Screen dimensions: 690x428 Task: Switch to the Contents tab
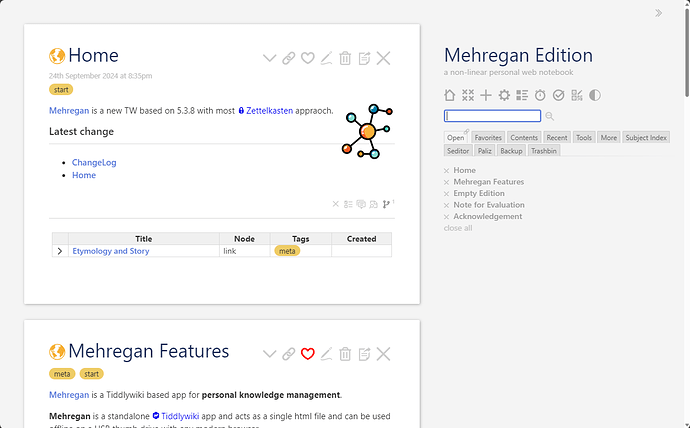(x=524, y=138)
